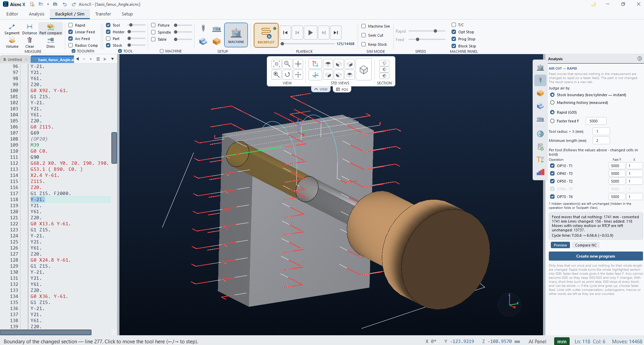Click the playback progress slider
Viewport: 644px width, 345px height.
(308, 44)
